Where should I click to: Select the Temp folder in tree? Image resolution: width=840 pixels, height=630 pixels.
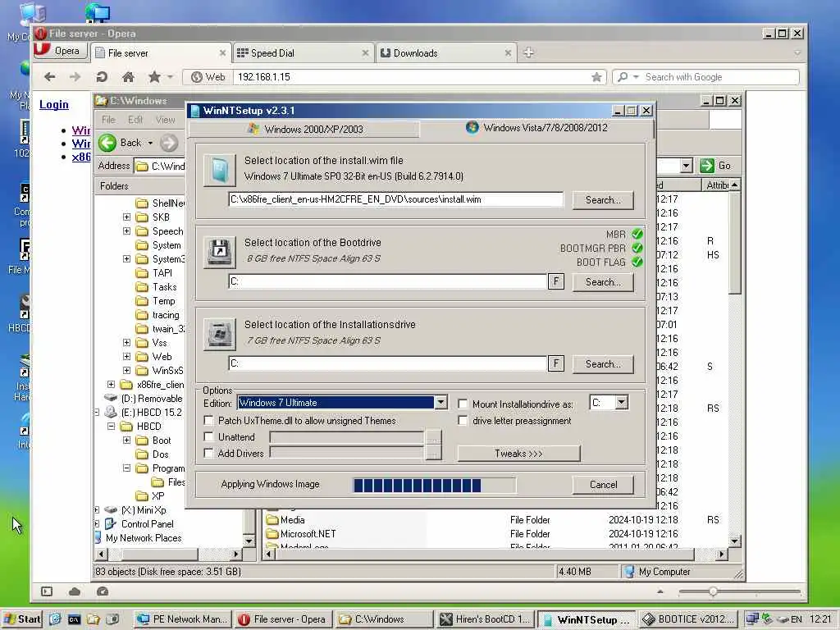pyautogui.click(x=163, y=301)
